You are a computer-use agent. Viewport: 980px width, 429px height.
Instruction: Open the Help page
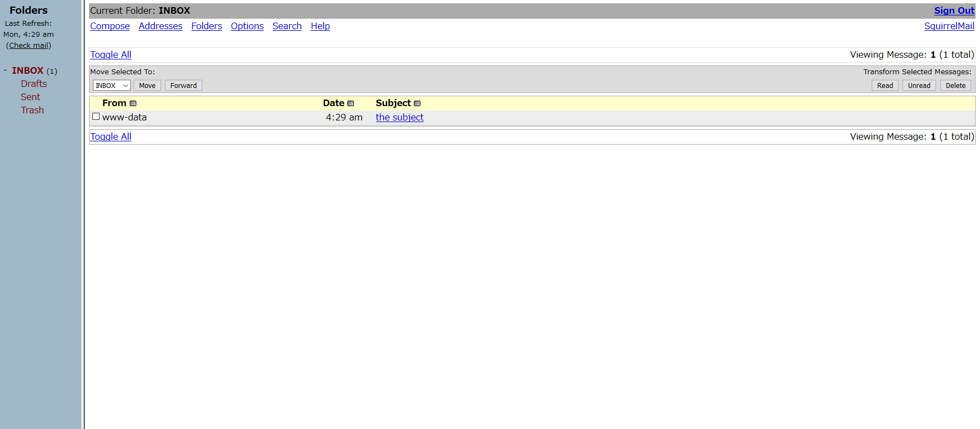[x=320, y=26]
